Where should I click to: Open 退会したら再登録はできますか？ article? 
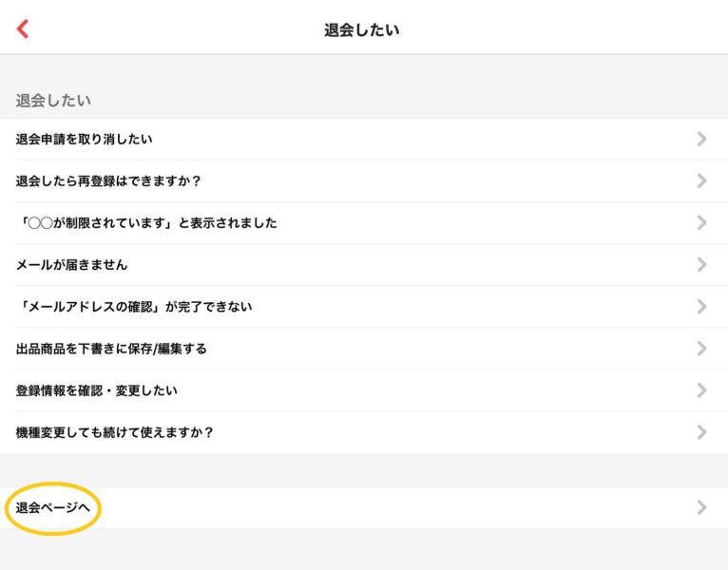109,181
